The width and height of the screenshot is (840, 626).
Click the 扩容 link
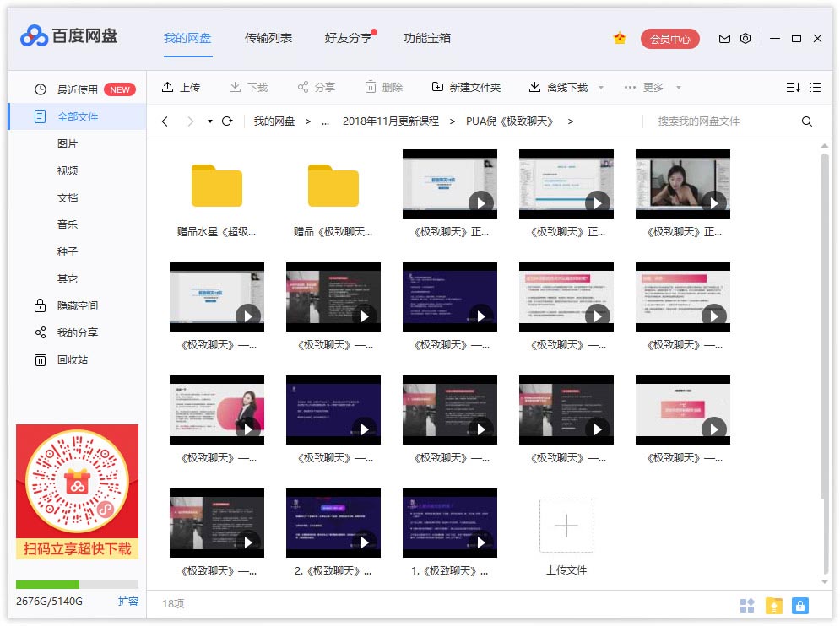coord(127,602)
